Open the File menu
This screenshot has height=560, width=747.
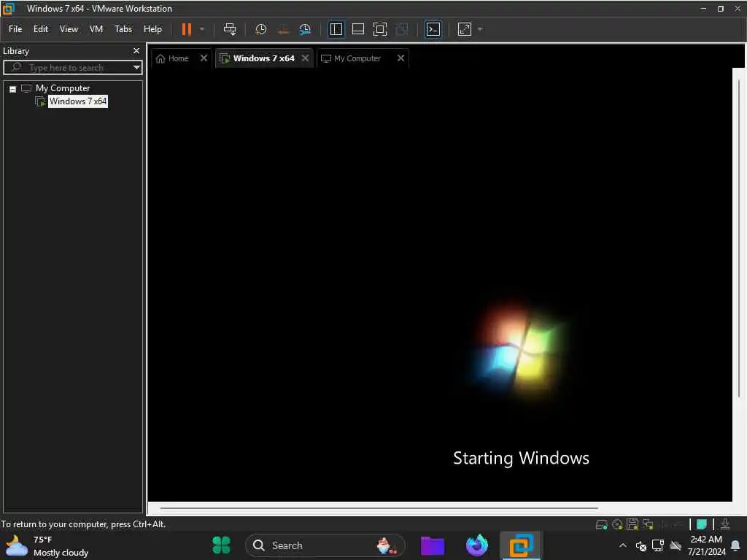pos(15,29)
